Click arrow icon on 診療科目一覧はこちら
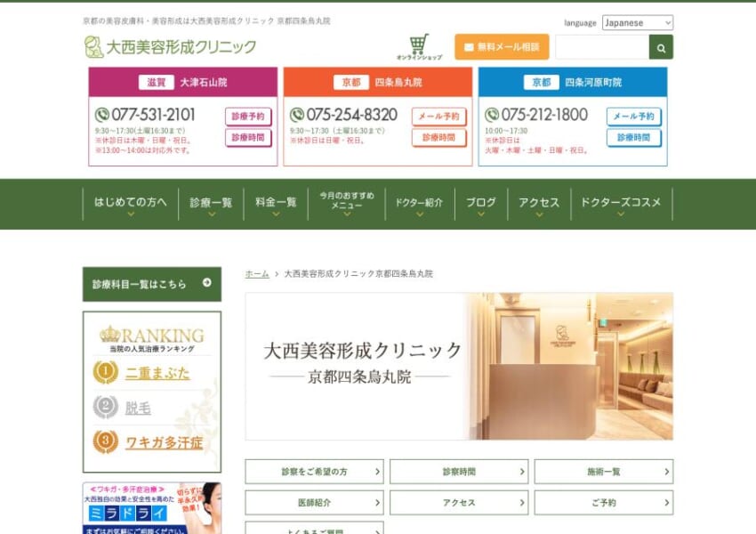 (207, 283)
